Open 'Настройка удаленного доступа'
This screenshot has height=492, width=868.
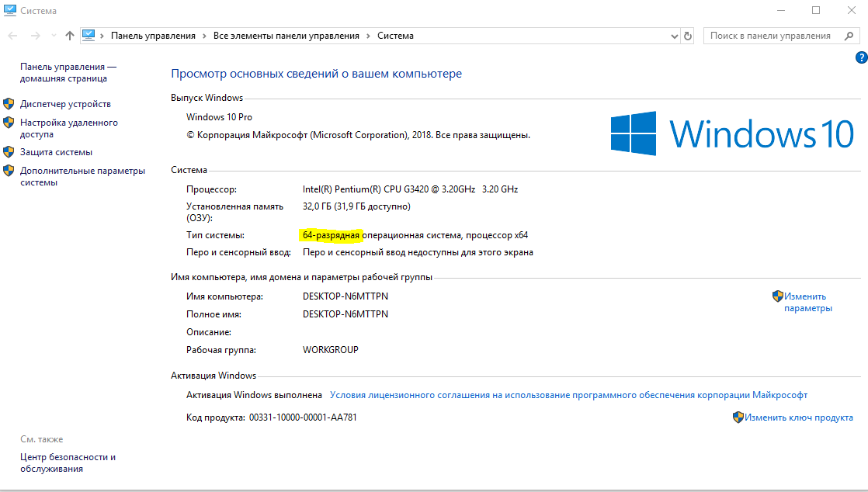[68, 128]
